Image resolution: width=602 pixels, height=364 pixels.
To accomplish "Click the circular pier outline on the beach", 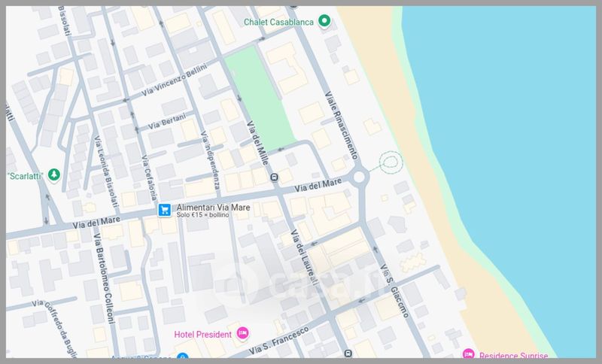I will click(391, 160).
